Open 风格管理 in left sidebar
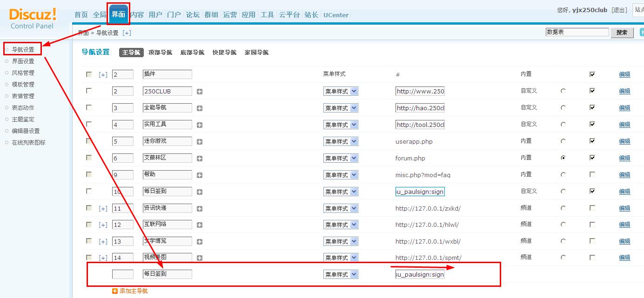 23,73
